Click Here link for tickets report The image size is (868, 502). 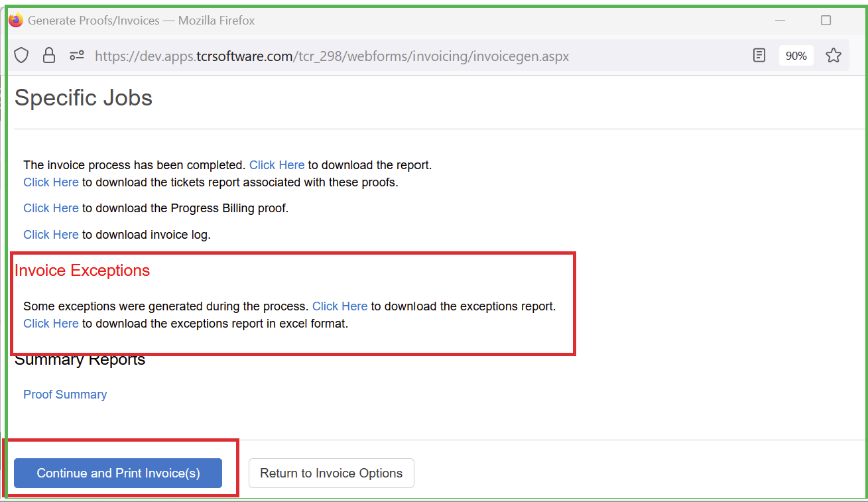click(x=51, y=182)
